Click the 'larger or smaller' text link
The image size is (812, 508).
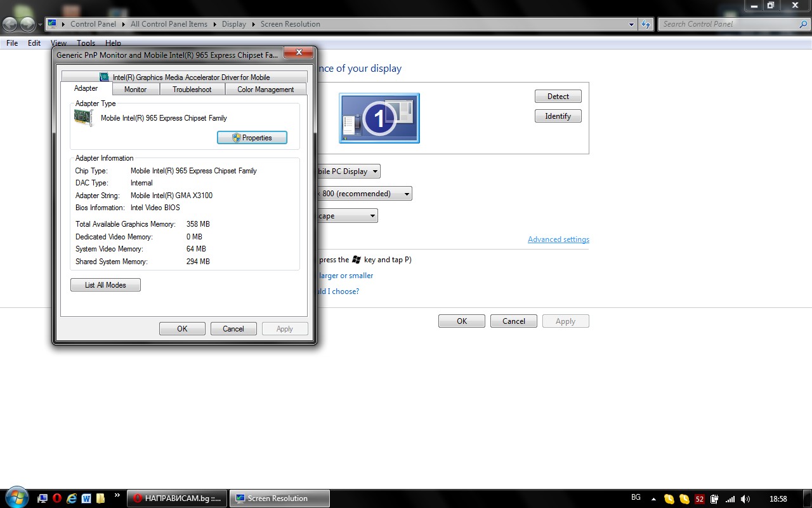[x=345, y=276]
